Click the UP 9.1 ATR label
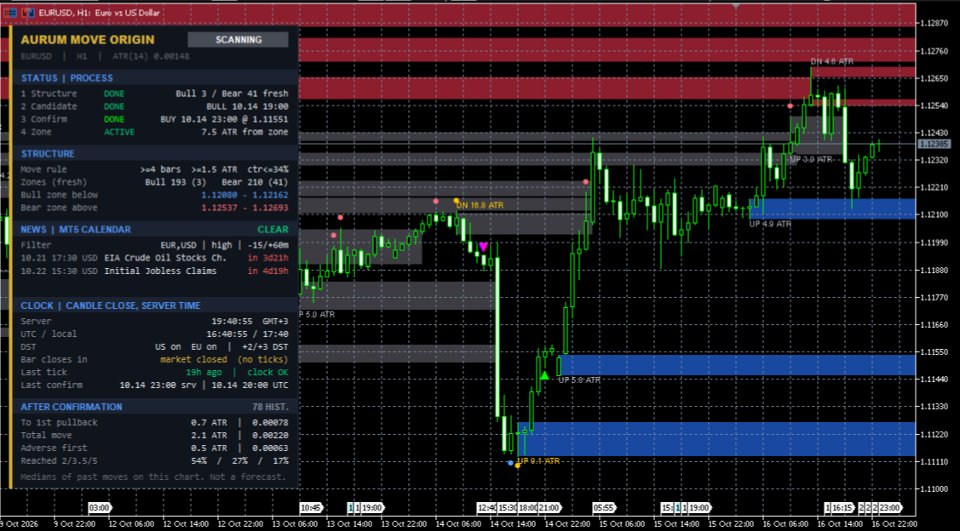960x531 pixels. [538, 461]
